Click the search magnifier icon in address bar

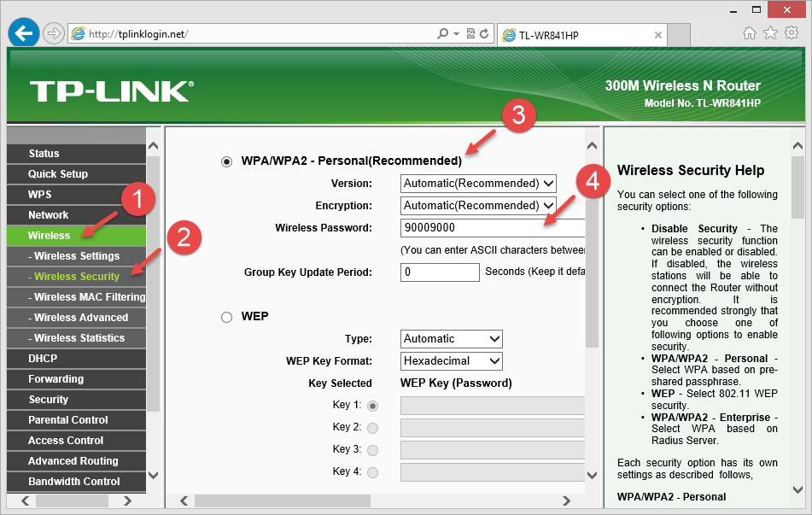coord(442,33)
